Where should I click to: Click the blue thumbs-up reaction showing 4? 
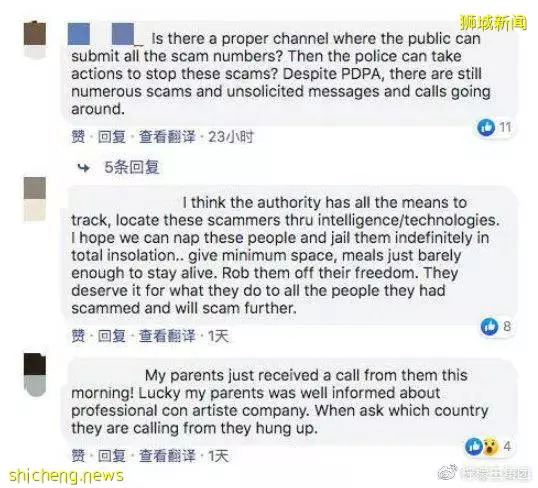[474, 446]
